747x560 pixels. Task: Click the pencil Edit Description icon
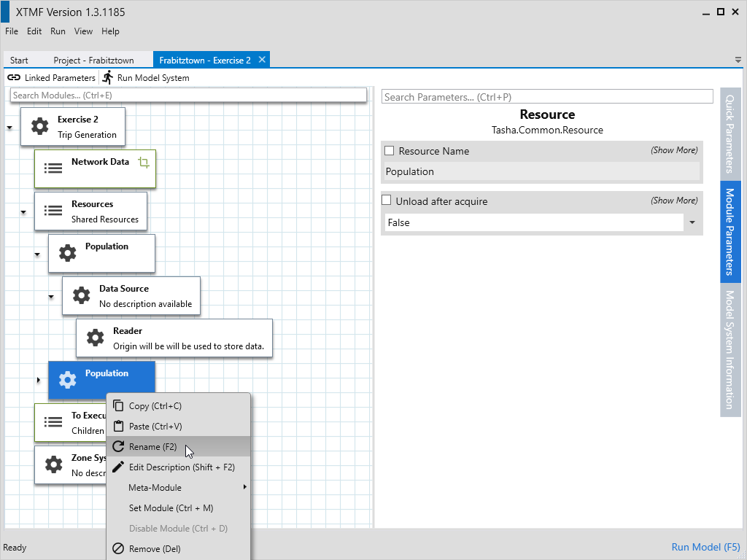click(118, 467)
